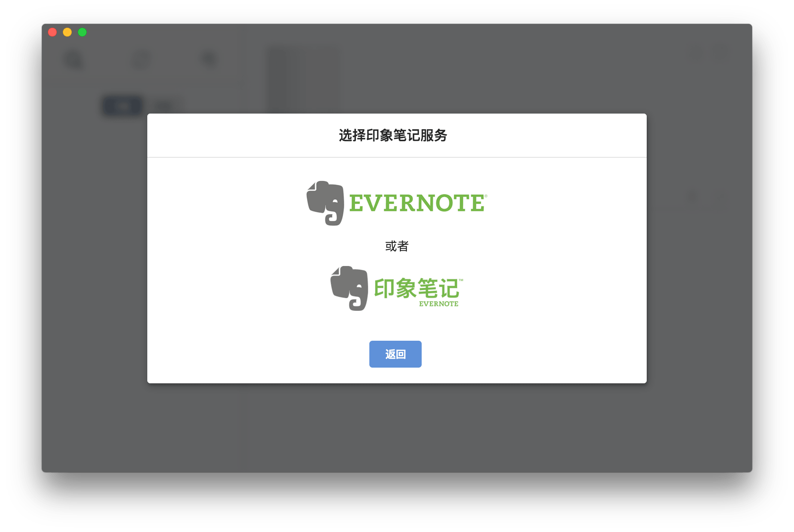This screenshot has width=794, height=532.
Task: Close the window with the red button
Action: coord(52,32)
